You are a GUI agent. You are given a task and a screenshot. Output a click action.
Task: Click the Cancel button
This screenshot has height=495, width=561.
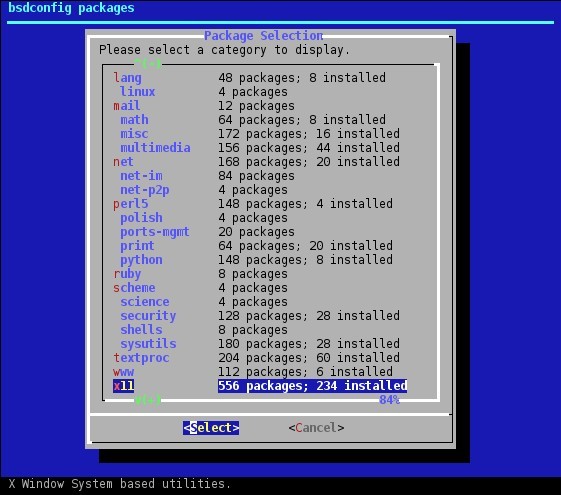click(x=316, y=428)
